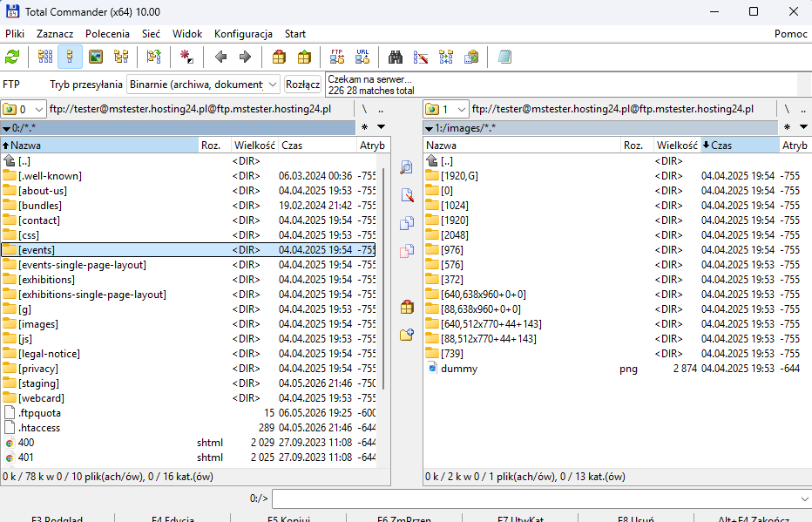This screenshot has height=522, width=812.
Task: Select 401 shtml file in left panel
Action: coord(188,458)
